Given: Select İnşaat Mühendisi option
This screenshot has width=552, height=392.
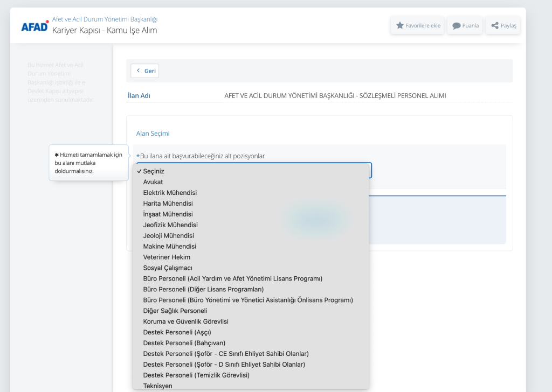Looking at the screenshot, I should (x=168, y=214).
